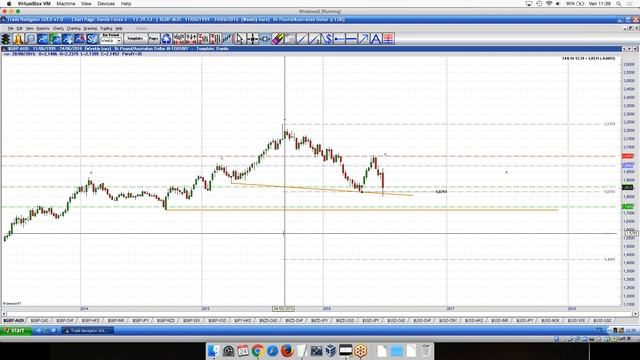Open Firefox from the macOS Dock
The image size is (640, 360).
(x=287, y=351)
